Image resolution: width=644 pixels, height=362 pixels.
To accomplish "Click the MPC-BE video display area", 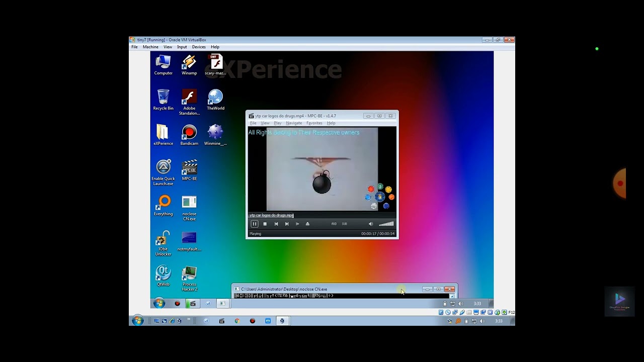I will point(322,169).
